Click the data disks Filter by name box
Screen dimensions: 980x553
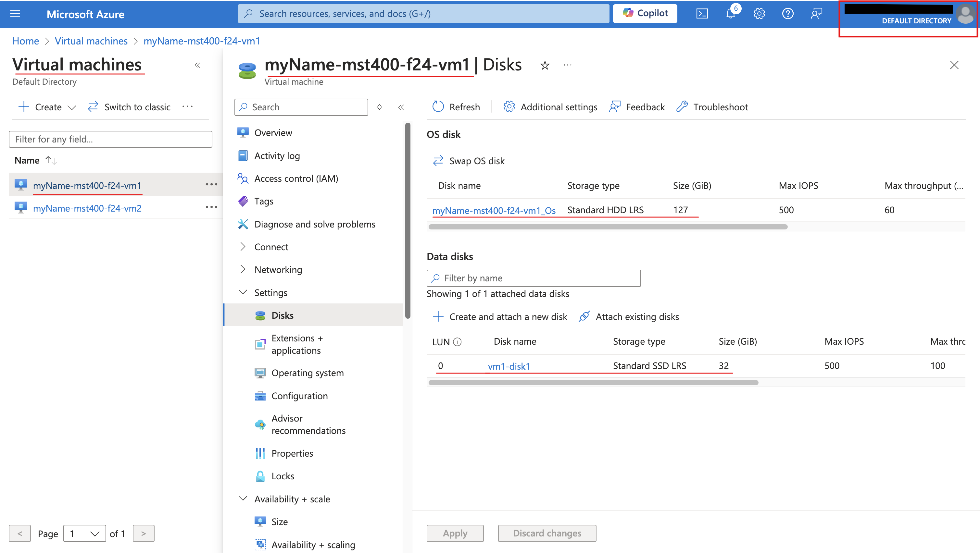534,278
